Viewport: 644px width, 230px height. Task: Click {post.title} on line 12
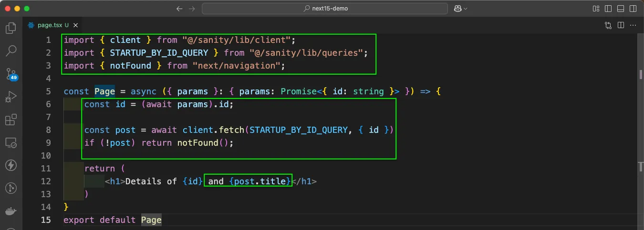260,181
